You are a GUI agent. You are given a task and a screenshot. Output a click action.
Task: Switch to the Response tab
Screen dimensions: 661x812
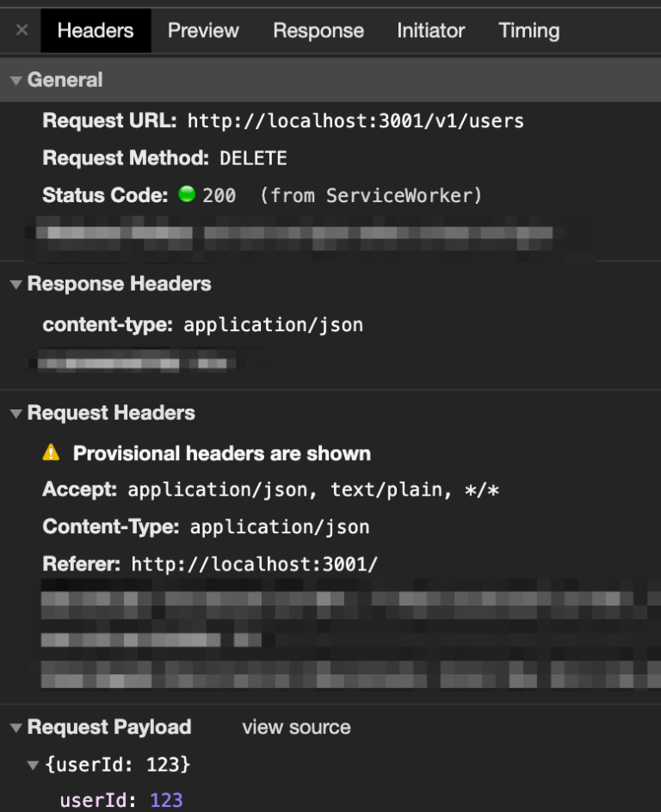tap(318, 30)
